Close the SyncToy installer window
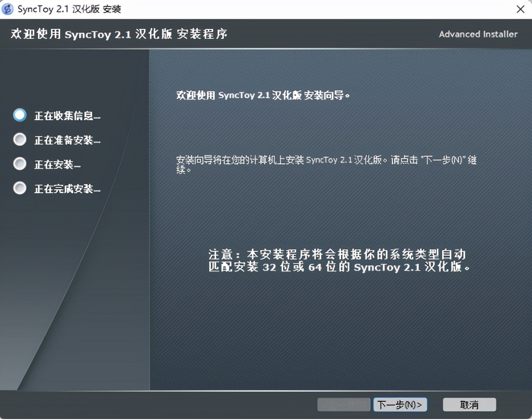532x420 pixels. pyautogui.click(x=521, y=9)
